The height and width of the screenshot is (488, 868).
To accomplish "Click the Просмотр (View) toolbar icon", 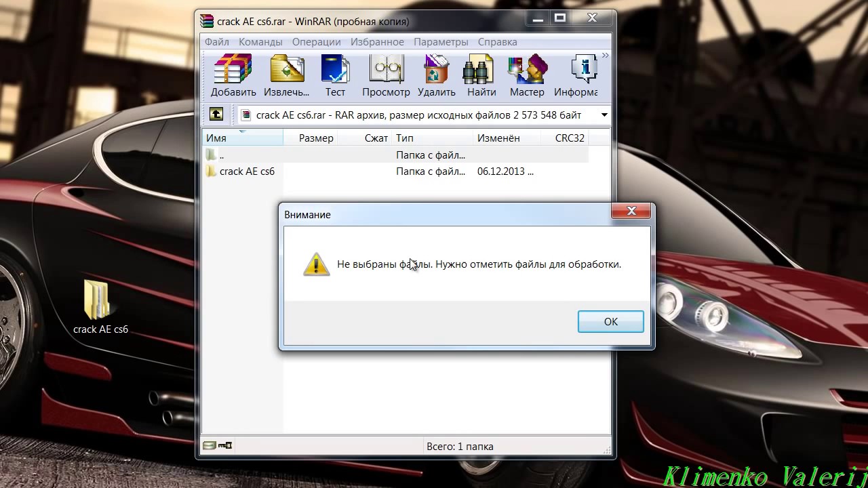I will 386,76.
